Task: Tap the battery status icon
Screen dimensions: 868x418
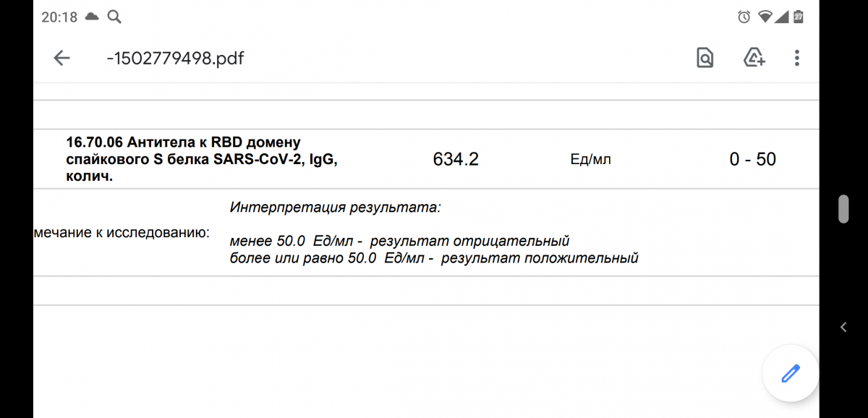Action: click(799, 17)
